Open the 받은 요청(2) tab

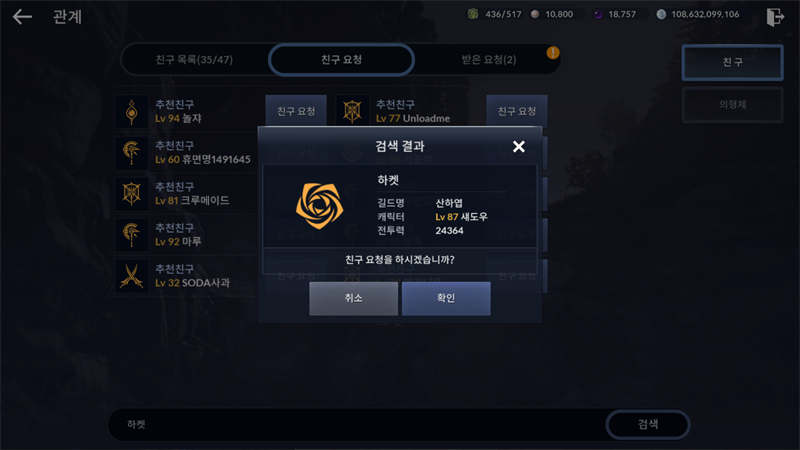point(488,60)
